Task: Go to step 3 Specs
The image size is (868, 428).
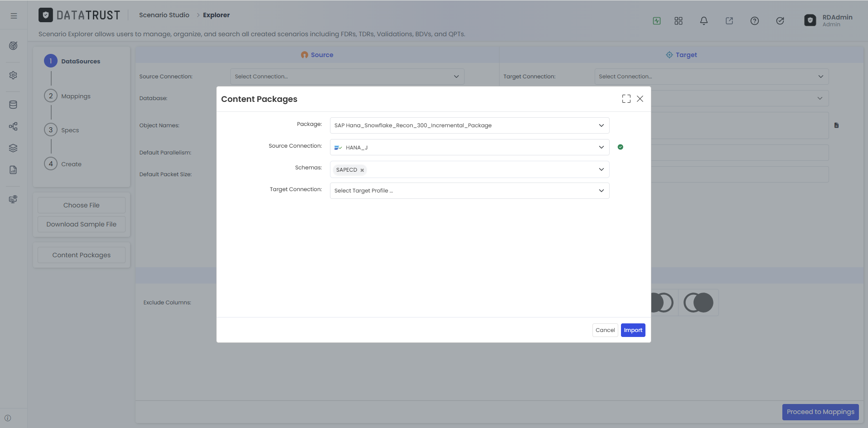Action: (x=62, y=130)
